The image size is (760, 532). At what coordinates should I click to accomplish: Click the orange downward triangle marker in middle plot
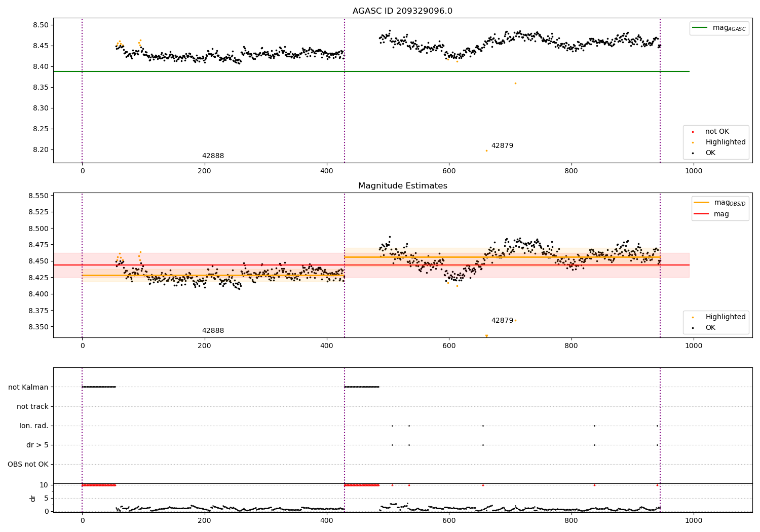[486, 336]
